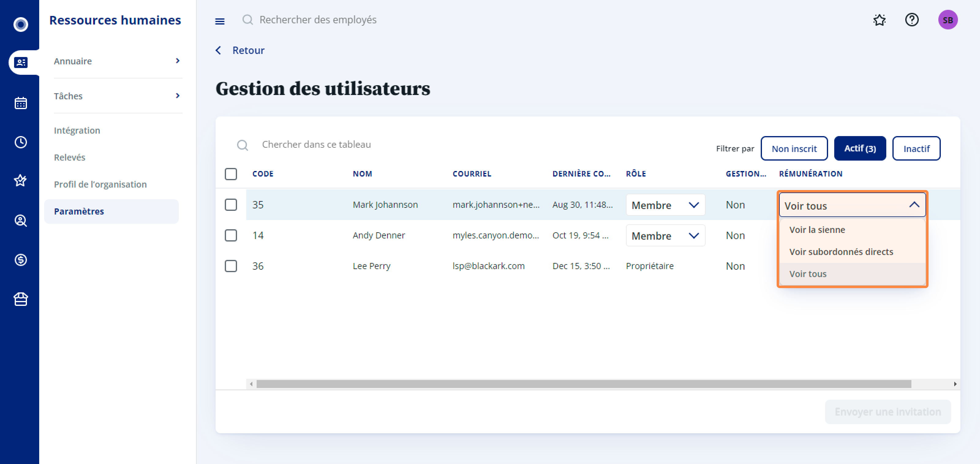Viewport: 980px width, 464px height.
Task: Filter by Actif (3) users
Action: 860,148
